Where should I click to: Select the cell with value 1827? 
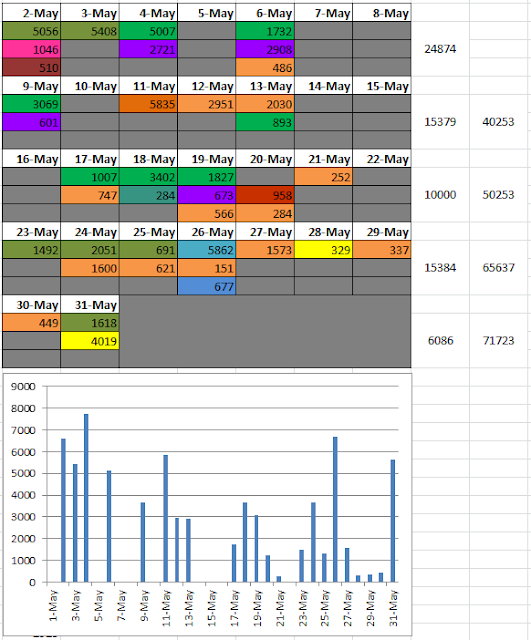tap(207, 177)
